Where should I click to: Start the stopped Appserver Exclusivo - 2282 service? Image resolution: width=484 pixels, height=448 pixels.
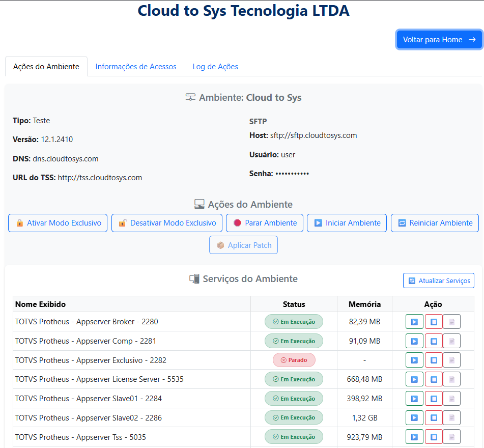[414, 360]
